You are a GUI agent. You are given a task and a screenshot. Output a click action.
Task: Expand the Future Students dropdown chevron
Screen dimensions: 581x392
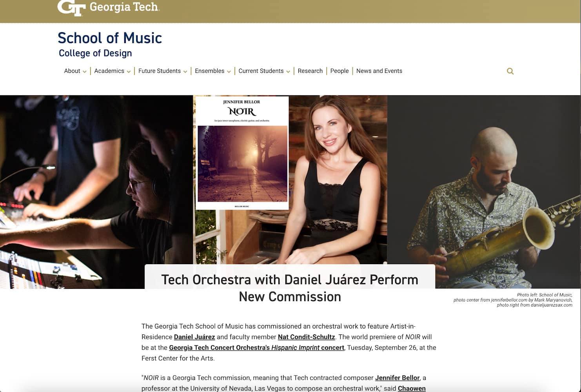(x=185, y=72)
